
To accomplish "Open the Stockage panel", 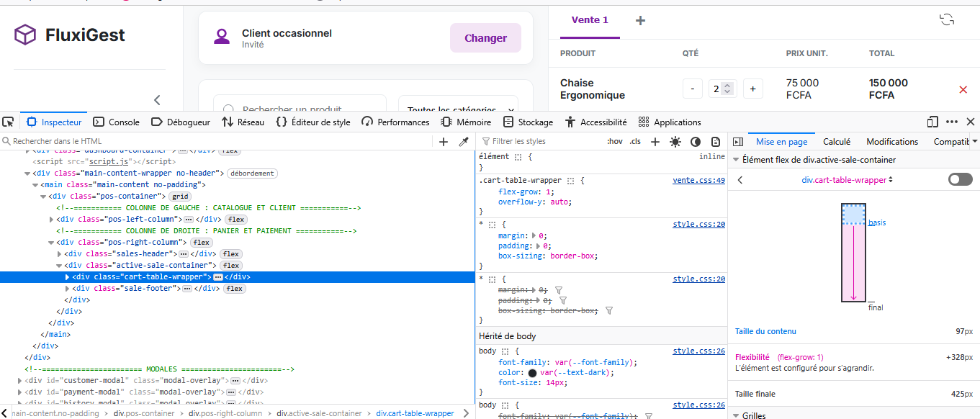I will (528, 122).
